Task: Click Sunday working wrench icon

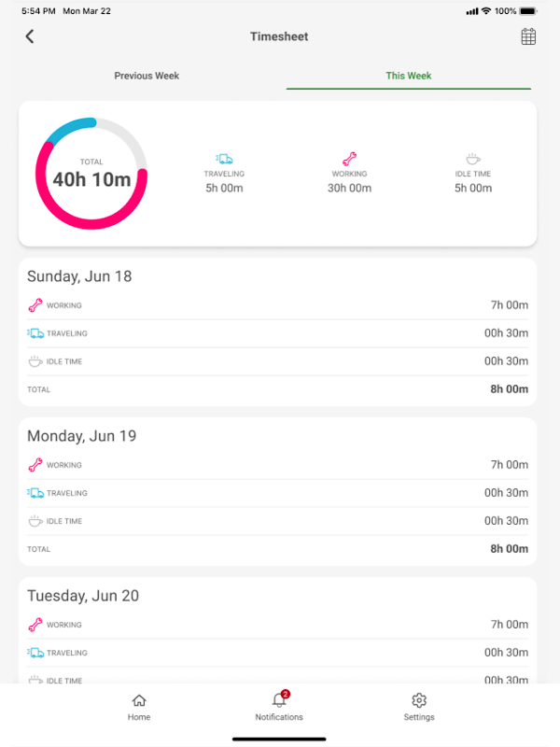Action: pos(35,305)
